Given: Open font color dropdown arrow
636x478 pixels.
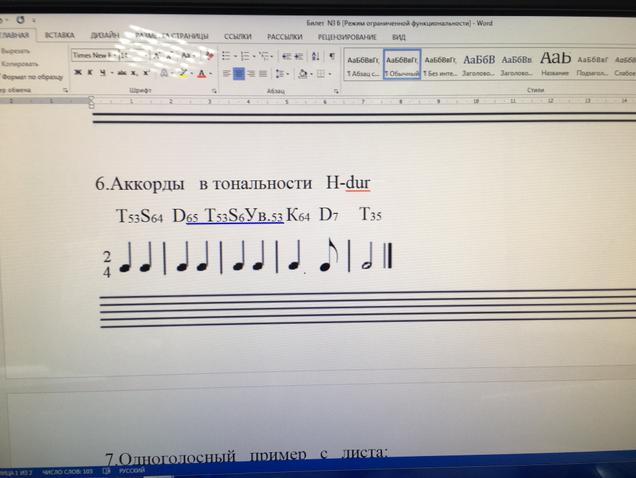Looking at the screenshot, I should [x=211, y=74].
